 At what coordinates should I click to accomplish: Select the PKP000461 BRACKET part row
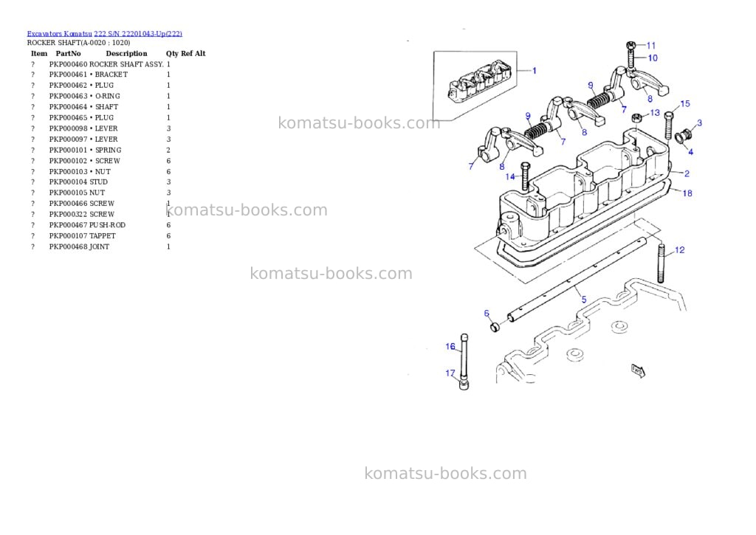(100, 75)
